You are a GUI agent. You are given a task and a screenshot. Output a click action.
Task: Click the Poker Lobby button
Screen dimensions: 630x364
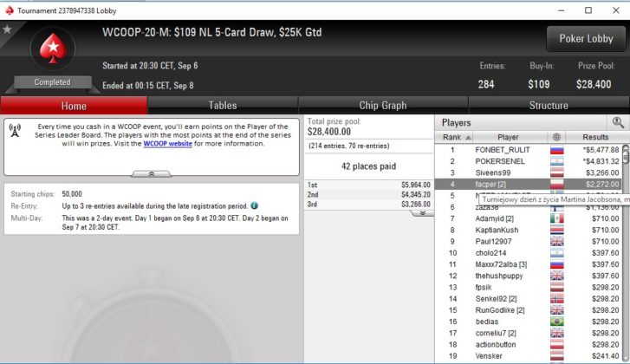[x=586, y=39]
